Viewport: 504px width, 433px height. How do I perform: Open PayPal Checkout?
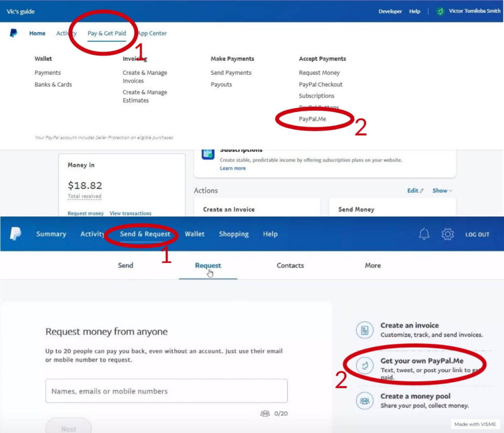coord(320,85)
